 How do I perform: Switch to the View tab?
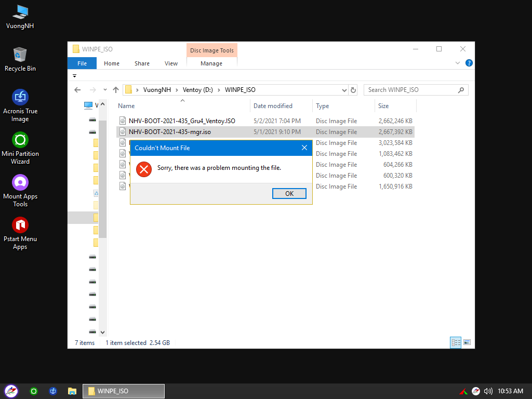[171, 63]
